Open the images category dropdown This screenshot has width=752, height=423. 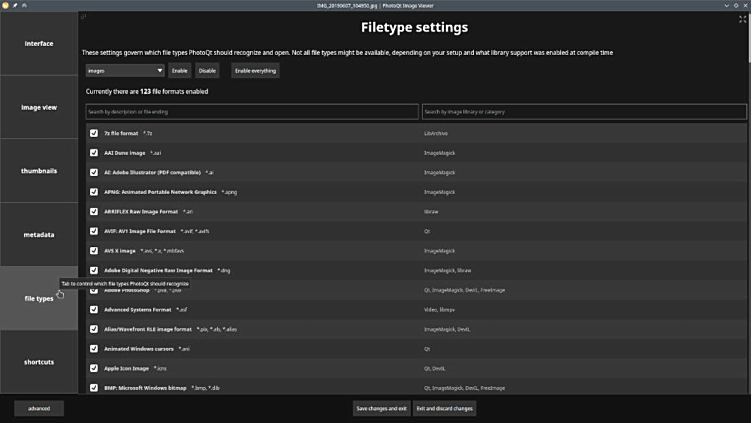coord(125,71)
